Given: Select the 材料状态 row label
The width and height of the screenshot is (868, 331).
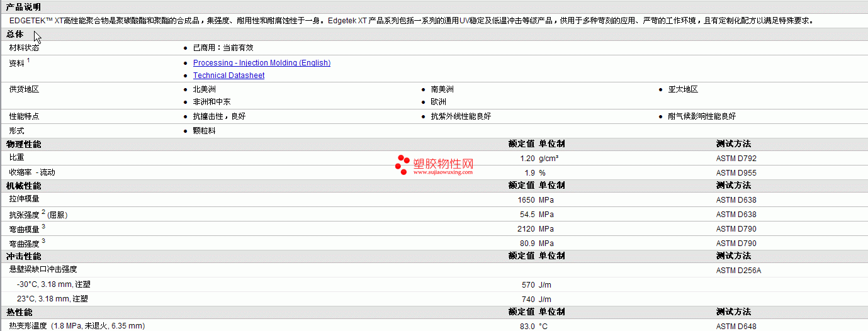Looking at the screenshot, I should point(25,48).
